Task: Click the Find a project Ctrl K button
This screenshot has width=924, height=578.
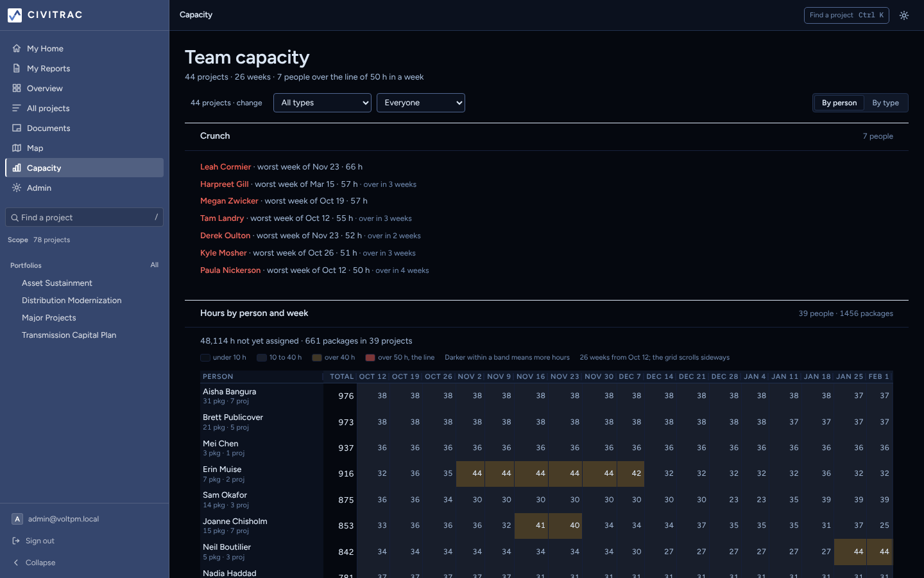Action: pyautogui.click(x=846, y=15)
